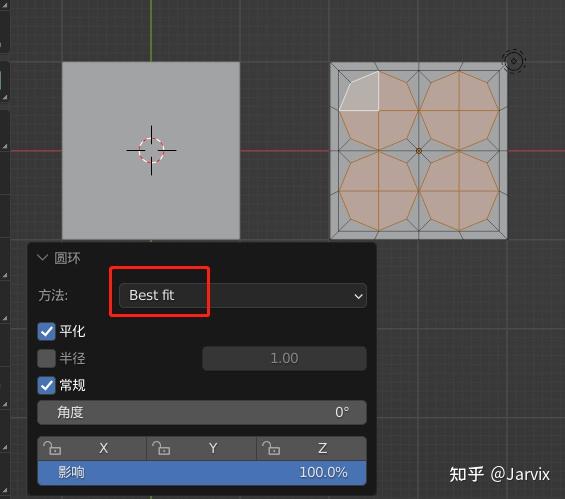Enable the 半径 checkbox

point(46,358)
